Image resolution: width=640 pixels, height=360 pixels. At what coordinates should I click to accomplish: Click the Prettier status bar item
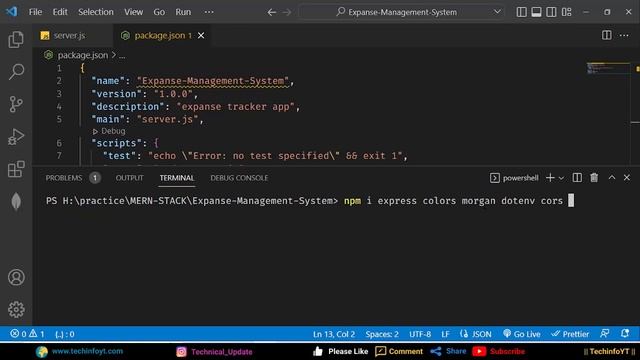click(x=570, y=334)
